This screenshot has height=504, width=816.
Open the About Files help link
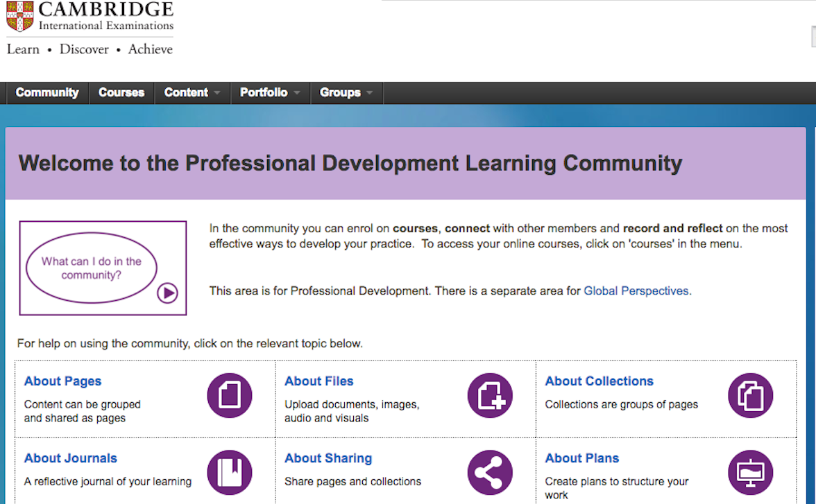(319, 381)
